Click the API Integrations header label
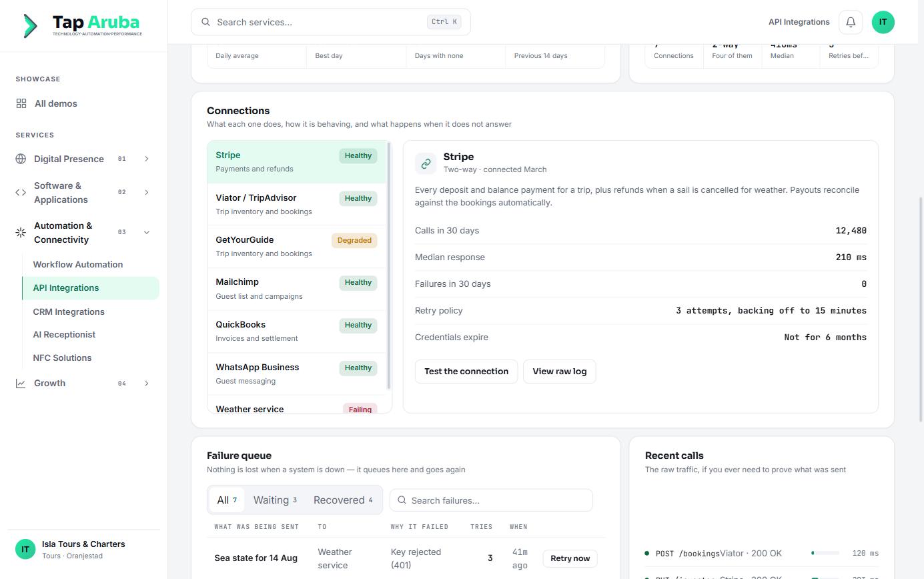The height and width of the screenshot is (579, 924). [x=799, y=22]
